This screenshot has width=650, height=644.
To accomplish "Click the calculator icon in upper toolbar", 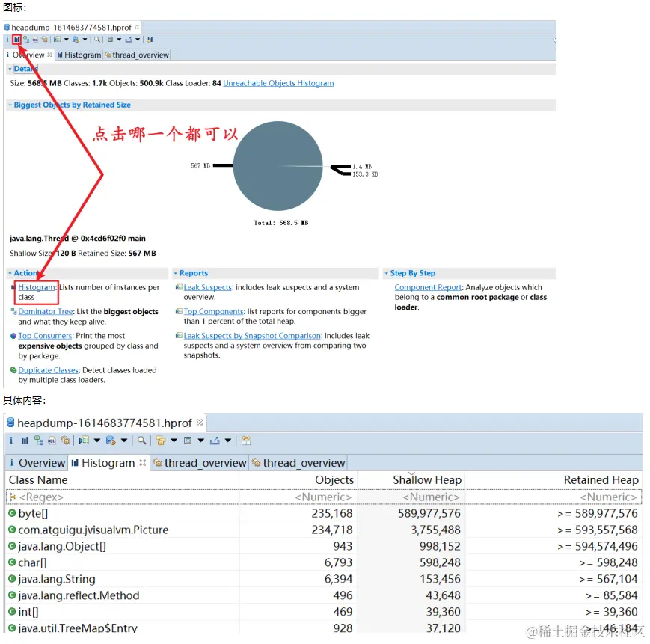I will (x=110, y=40).
